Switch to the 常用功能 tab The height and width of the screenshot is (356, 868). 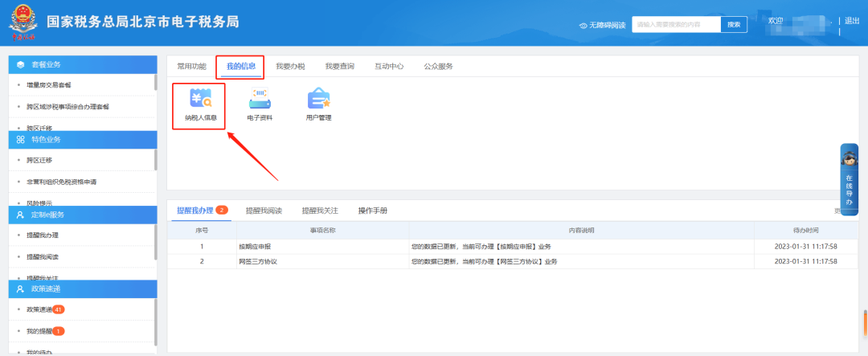[x=191, y=67]
